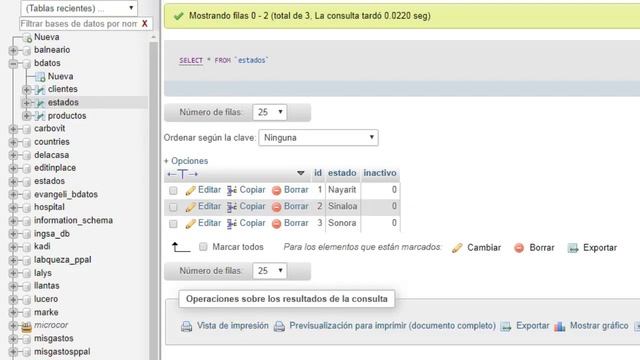This screenshot has width=640, height=360.
Task: Expand the clientes table node
Action: coord(27,89)
